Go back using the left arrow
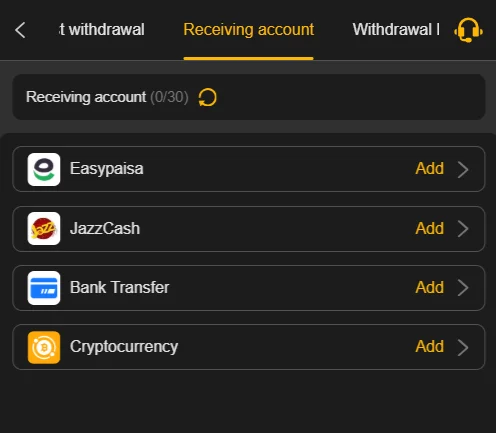 coord(20,30)
